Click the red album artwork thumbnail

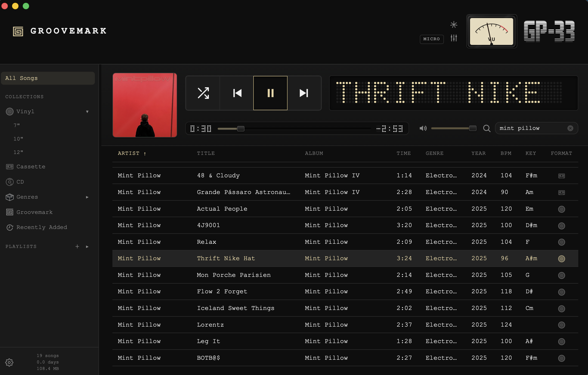coord(145,105)
